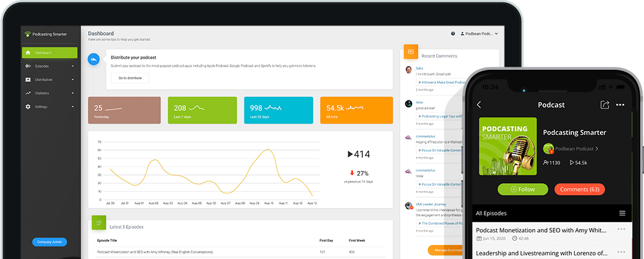Image resolution: width=644 pixels, height=259 pixels.
Task: Tap the back arrow on phone
Action: 479,105
